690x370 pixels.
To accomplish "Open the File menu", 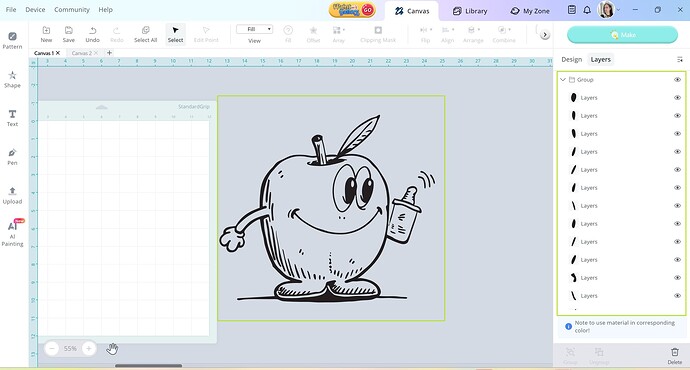I will pyautogui.click(x=11, y=9).
